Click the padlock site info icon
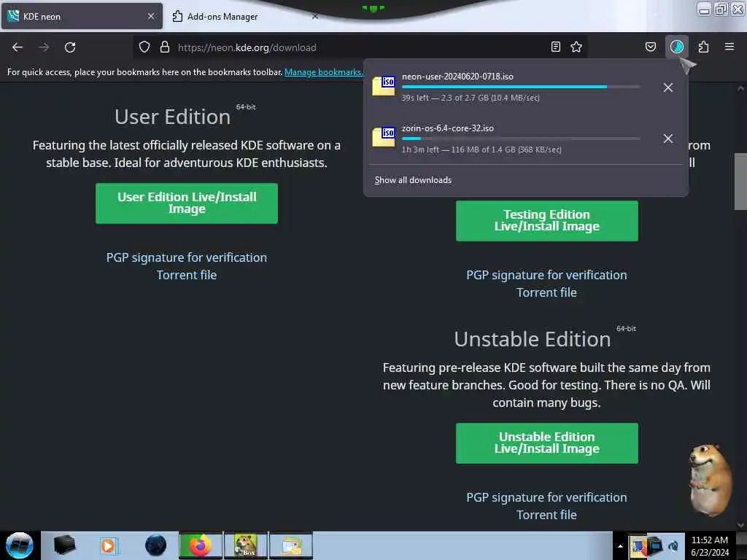The image size is (747, 560). [165, 47]
